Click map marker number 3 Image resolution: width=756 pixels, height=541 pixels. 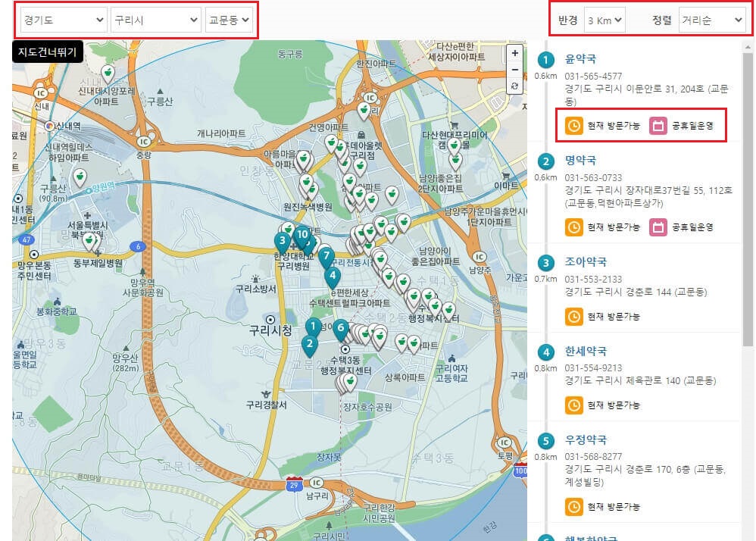pyautogui.click(x=283, y=242)
